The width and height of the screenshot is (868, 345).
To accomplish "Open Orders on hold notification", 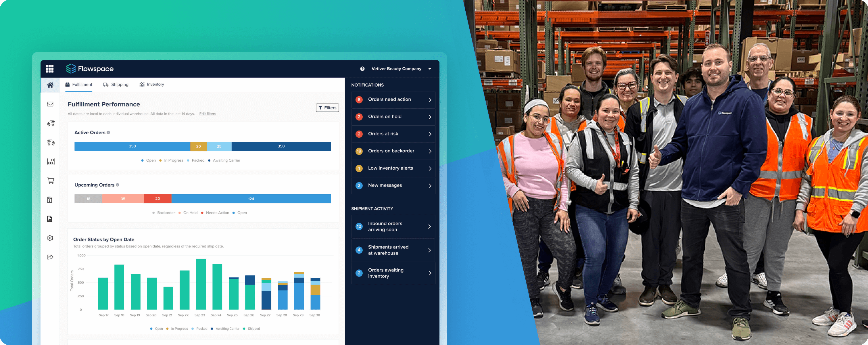I will tap(393, 117).
